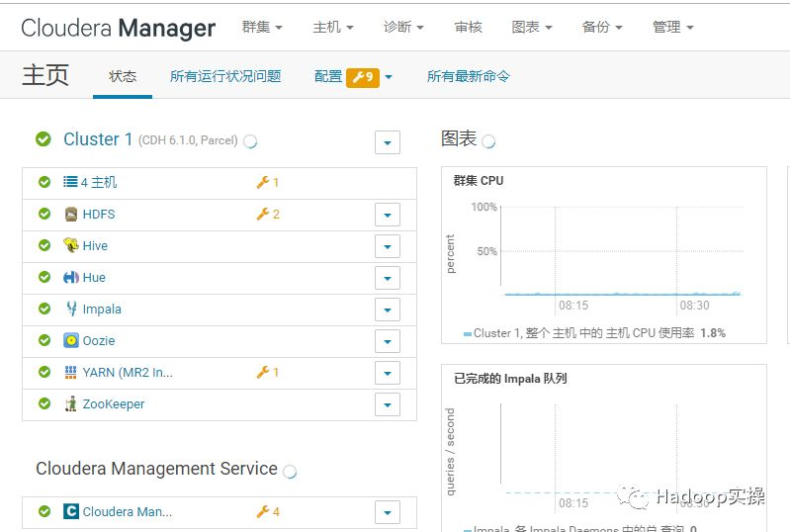Open the 配置 tab
Screen dimensions: 790x532
point(328,76)
